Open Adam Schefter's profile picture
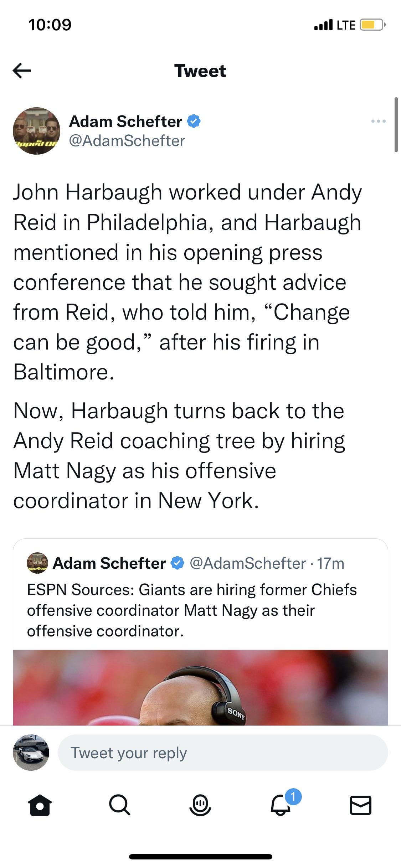401x868 pixels. pyautogui.click(x=36, y=131)
